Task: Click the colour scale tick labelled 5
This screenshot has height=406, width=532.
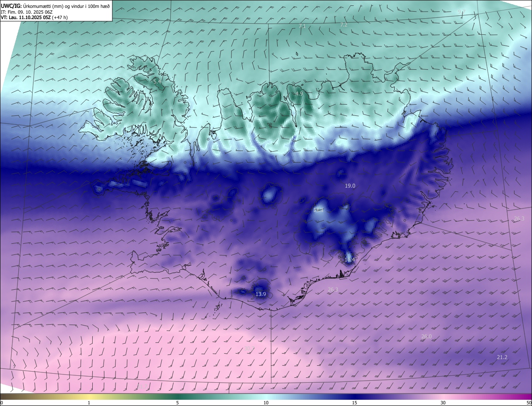Action: (177, 403)
